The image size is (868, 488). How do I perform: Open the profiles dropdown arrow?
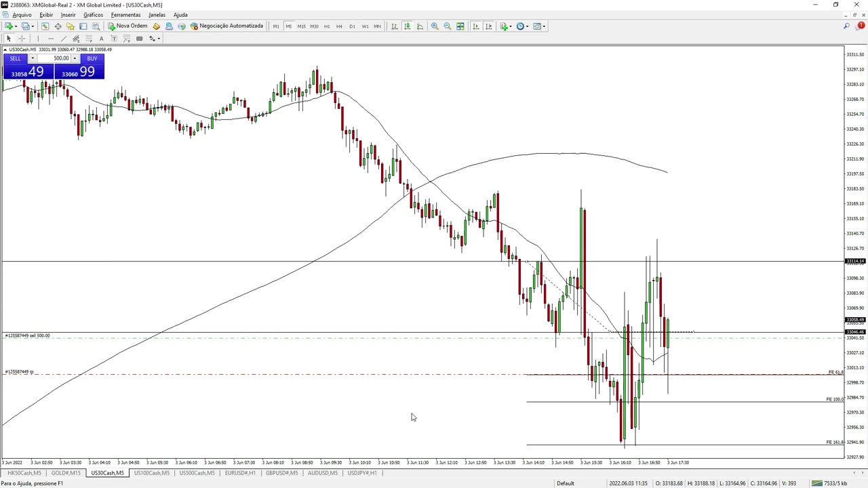[x=33, y=26]
